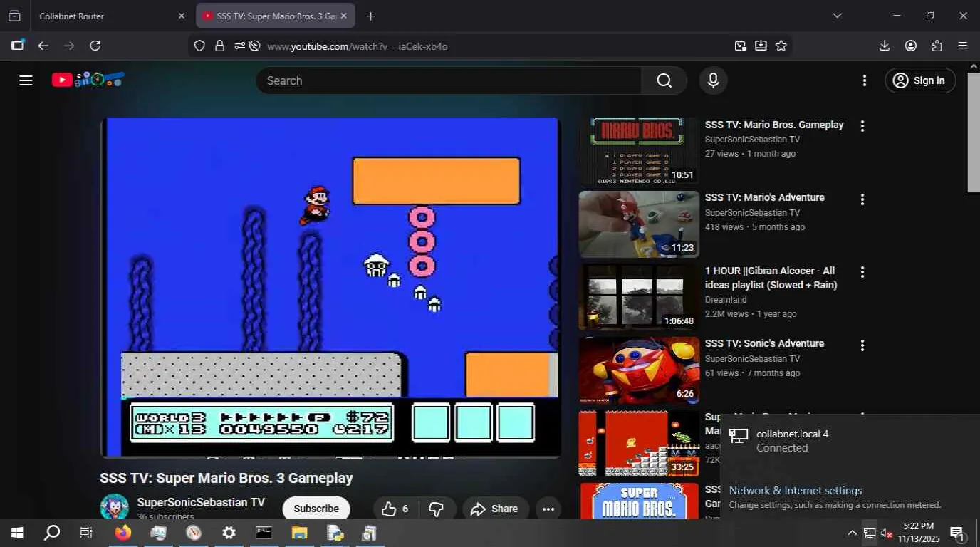
Task: Click the YouTube search magnifier button
Action: pos(664,80)
